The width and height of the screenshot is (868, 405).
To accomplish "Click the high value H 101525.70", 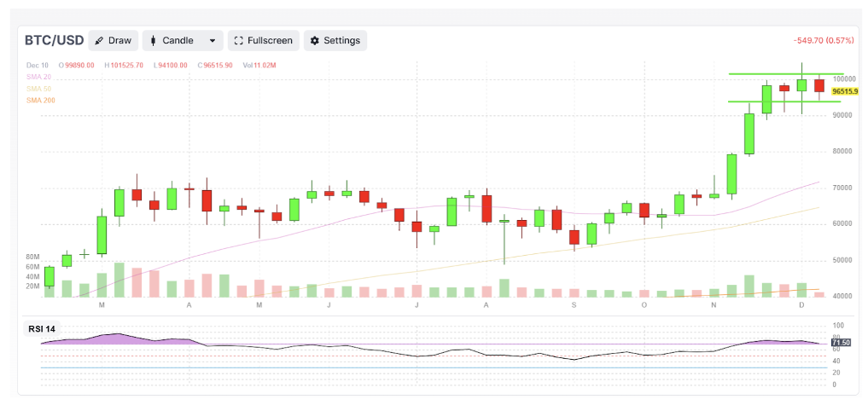I will pos(124,66).
